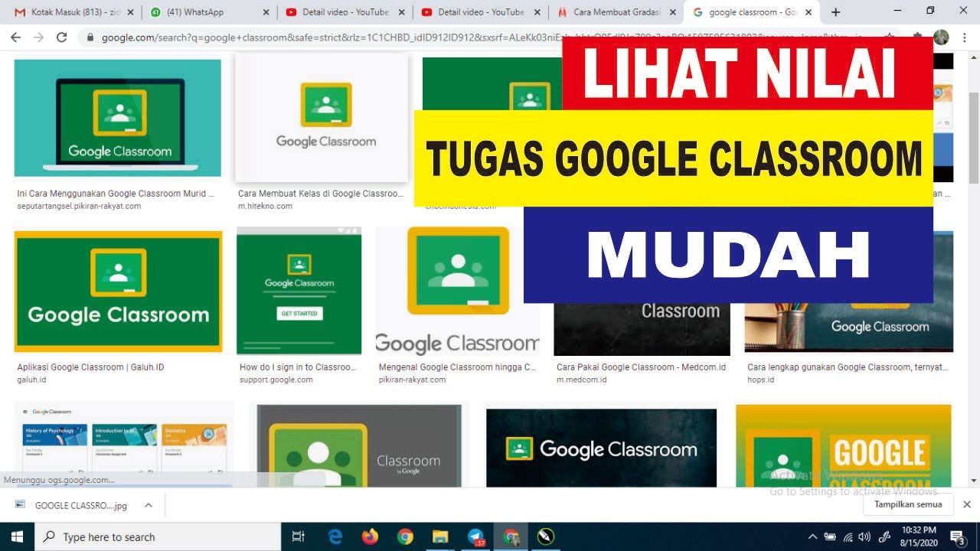Open the laptop Google Classroom image from seputartangsel.pikiran-rakyat.com

pyautogui.click(x=118, y=118)
